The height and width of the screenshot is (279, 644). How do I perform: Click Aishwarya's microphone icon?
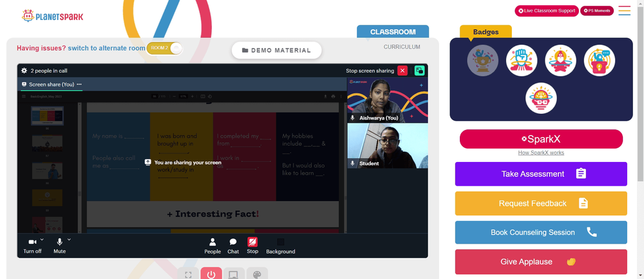tap(352, 118)
